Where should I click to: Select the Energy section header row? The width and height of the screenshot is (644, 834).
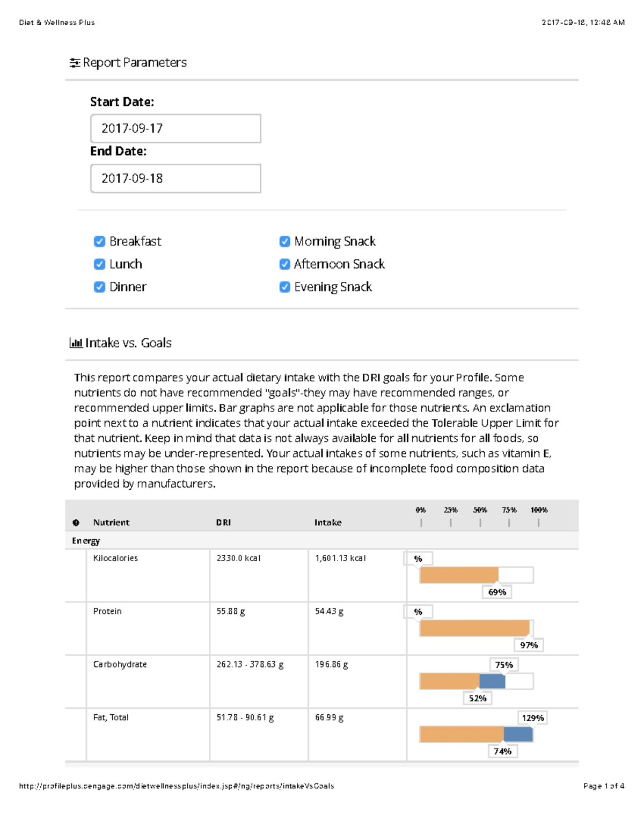322,541
